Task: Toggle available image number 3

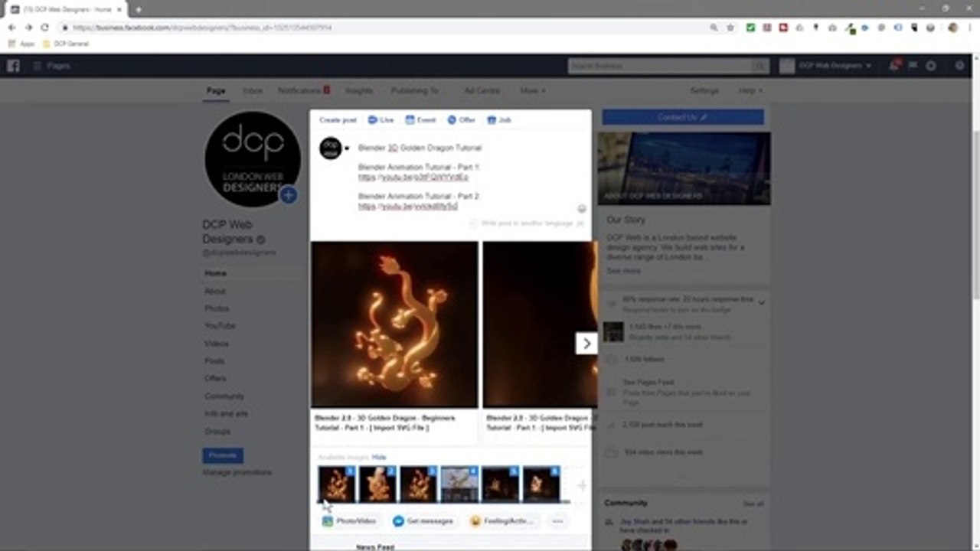Action: (x=419, y=484)
